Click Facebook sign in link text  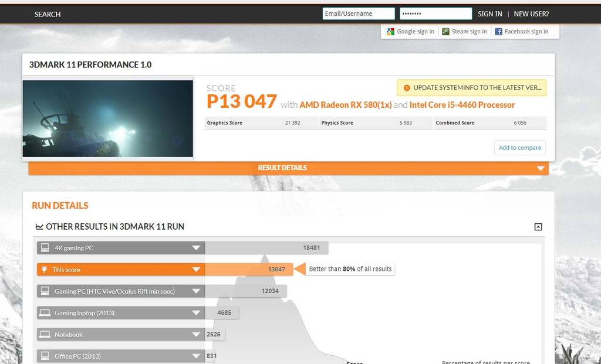(526, 32)
